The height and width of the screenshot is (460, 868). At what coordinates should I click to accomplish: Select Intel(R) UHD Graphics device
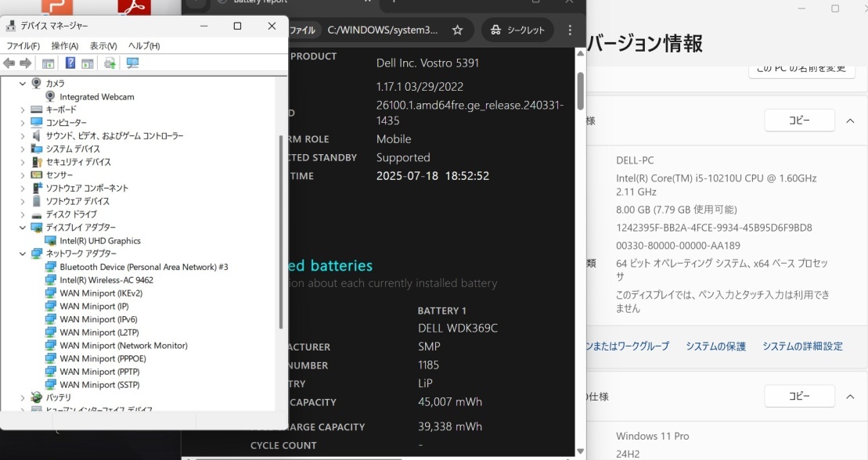[x=100, y=241]
